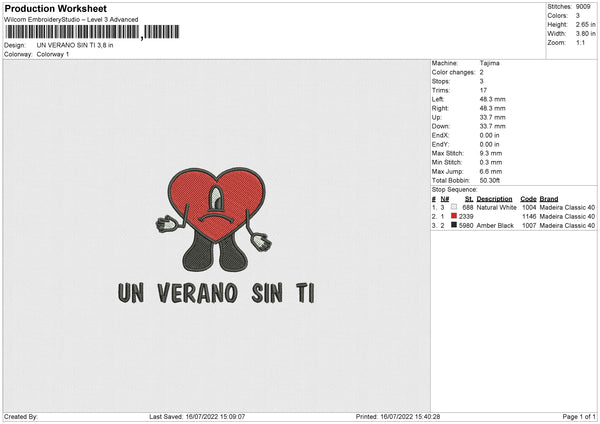Click the Natural White thread color swatch

point(454,207)
